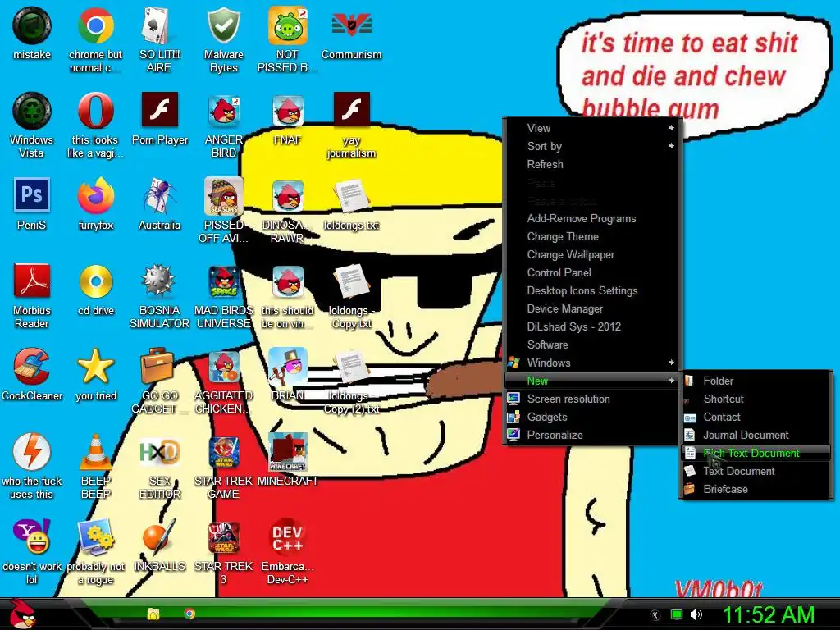This screenshot has height=630, width=840.
Task: Open the 'yay journalism' flash icon
Action: click(x=351, y=110)
